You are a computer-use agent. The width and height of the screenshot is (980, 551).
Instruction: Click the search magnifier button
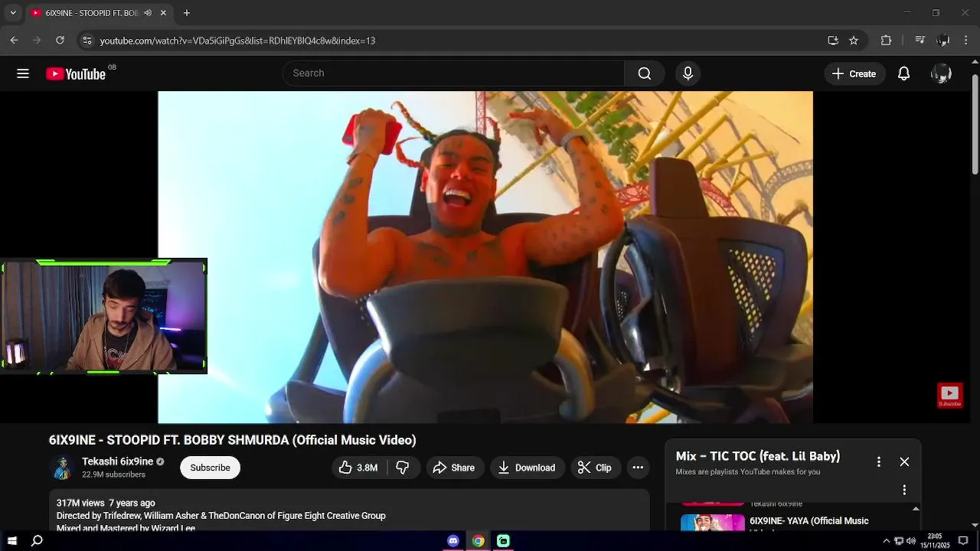(645, 73)
